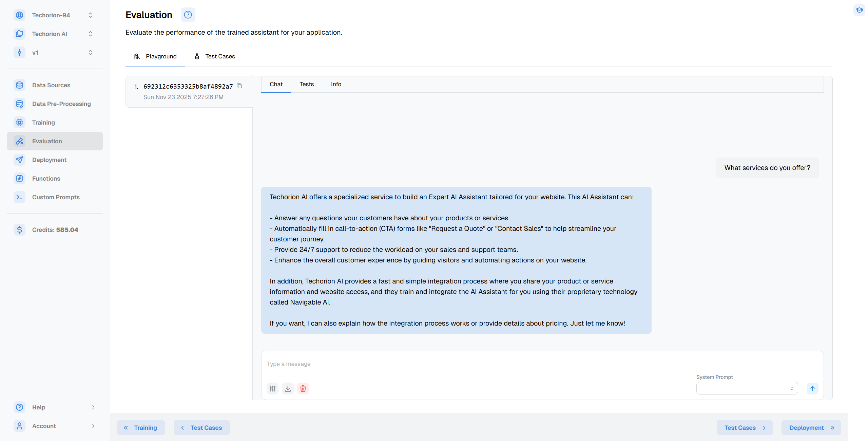
Task: Copy the session ID 692312c6353325b8af4892a7
Action: point(239,86)
